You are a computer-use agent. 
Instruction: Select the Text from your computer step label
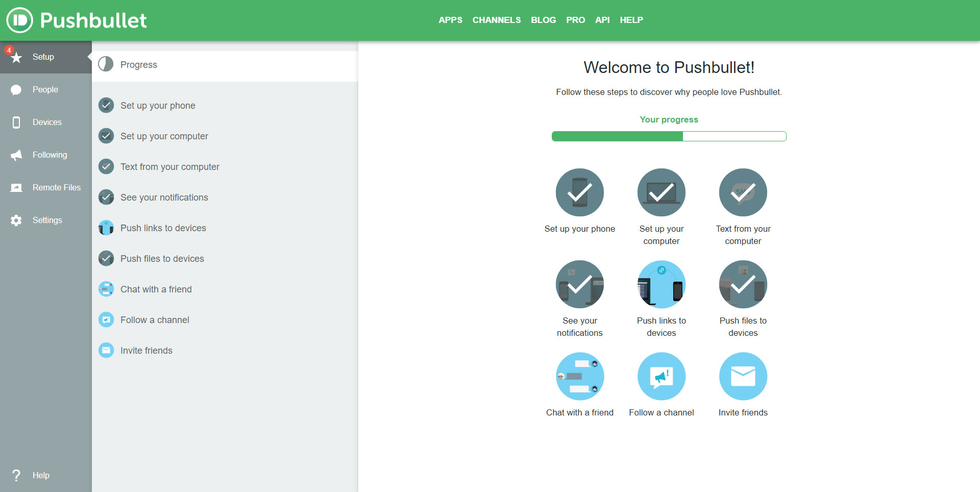click(170, 167)
